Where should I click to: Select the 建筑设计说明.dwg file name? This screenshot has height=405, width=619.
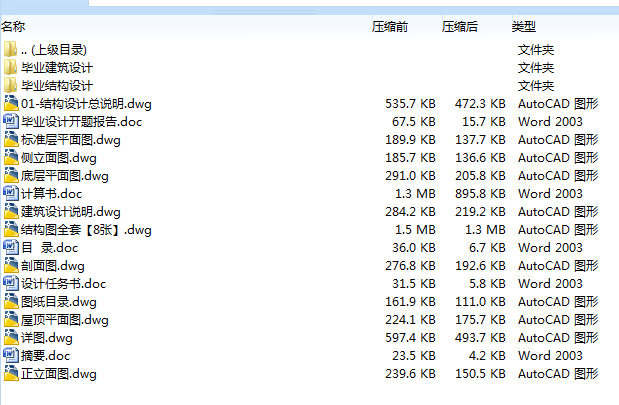pos(70,211)
